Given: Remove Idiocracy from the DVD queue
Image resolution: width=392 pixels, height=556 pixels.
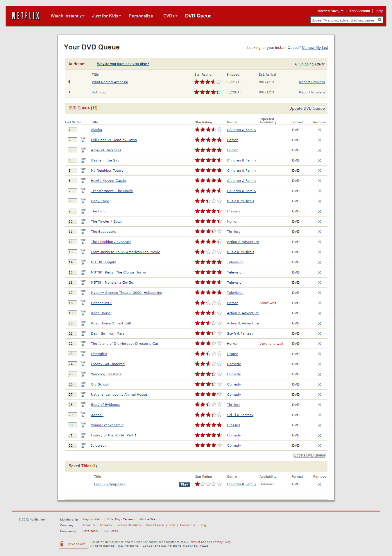Looking at the screenshot, I should click(x=319, y=446).
